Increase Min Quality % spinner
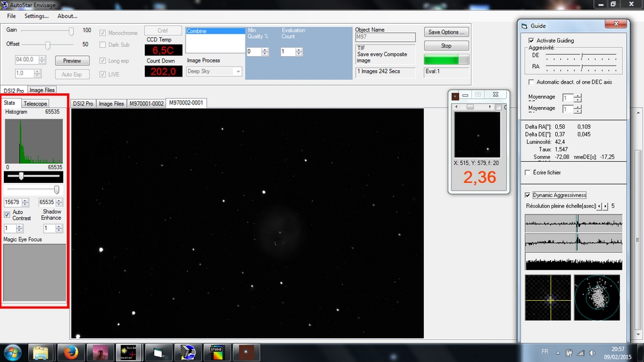Screen dimensions: 644x362 265,50
